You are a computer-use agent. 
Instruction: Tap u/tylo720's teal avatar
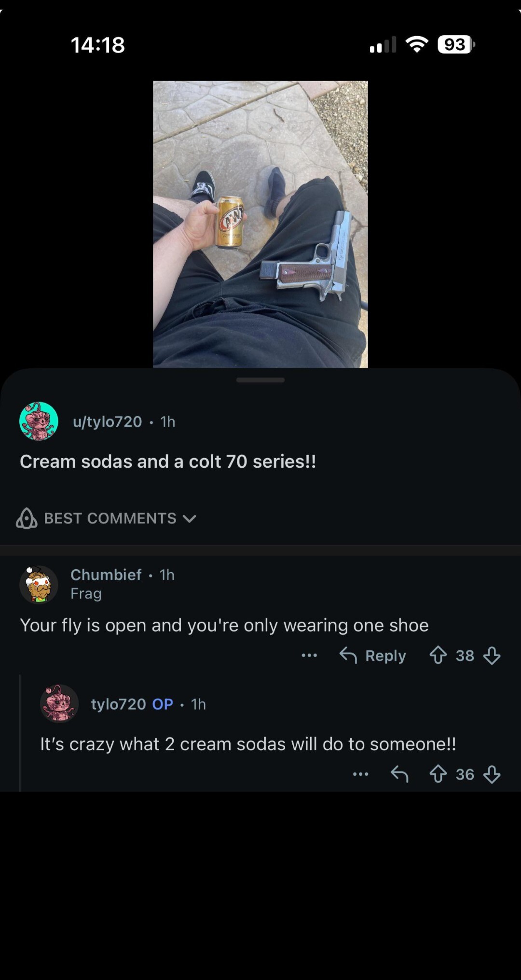[39, 421]
